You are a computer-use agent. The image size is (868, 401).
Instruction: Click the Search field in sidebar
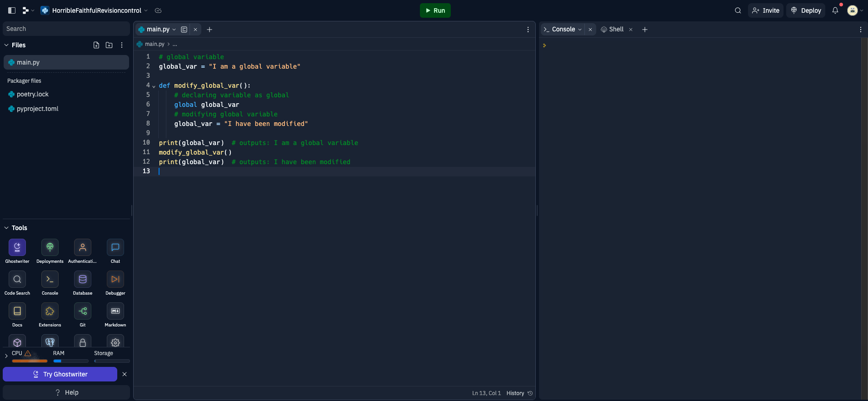coord(66,29)
